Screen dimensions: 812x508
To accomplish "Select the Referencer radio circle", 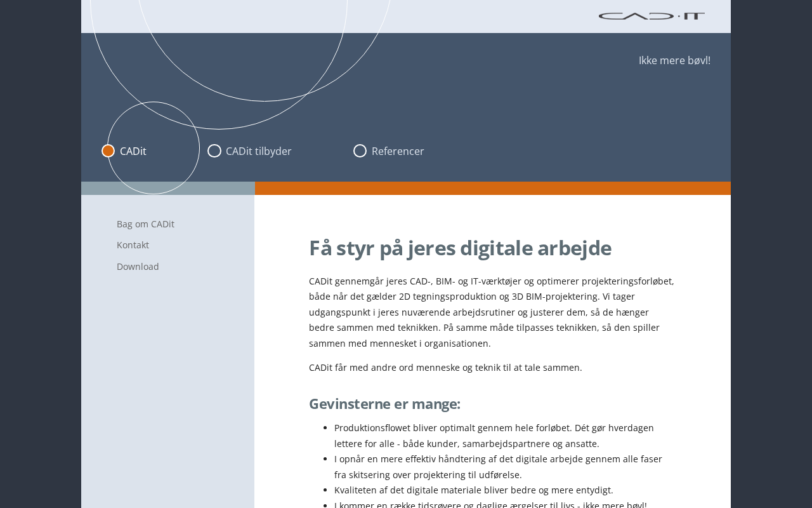I will pos(360,150).
